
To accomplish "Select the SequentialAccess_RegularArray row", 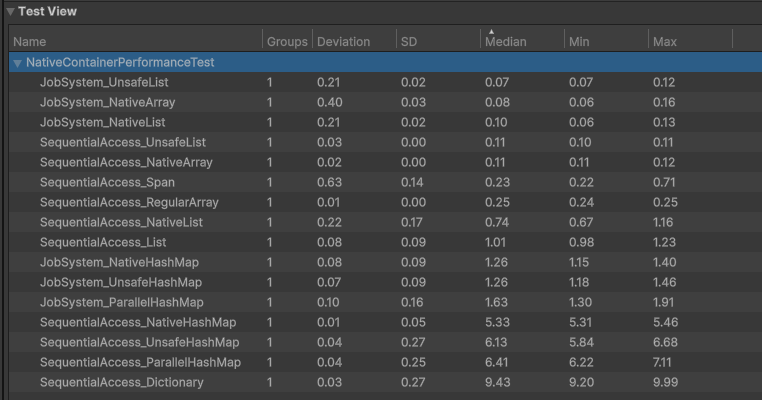I will pos(385,202).
